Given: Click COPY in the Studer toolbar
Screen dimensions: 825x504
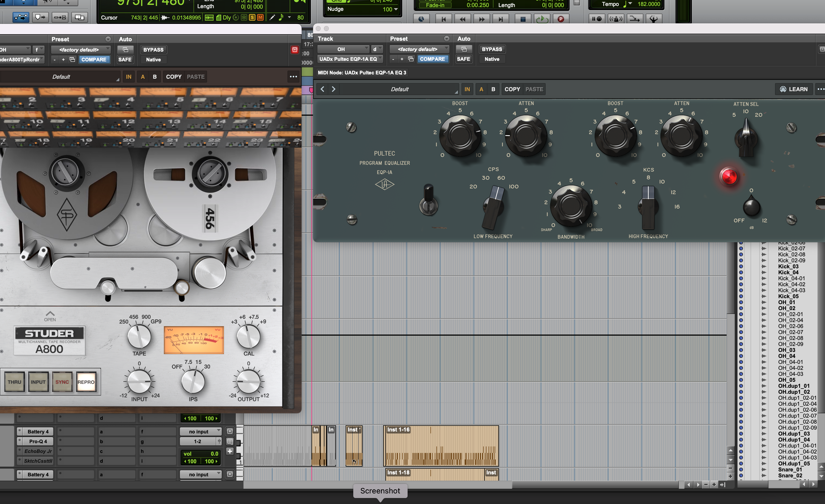Looking at the screenshot, I should (174, 77).
